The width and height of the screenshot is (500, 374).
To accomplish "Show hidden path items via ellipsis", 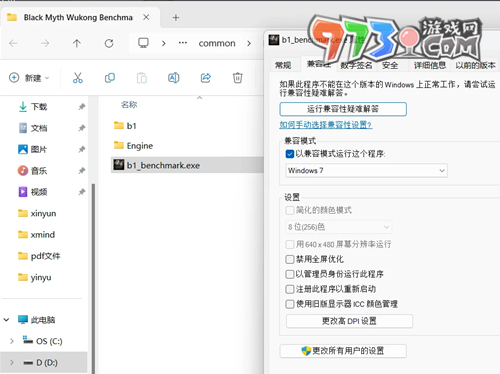I will [183, 43].
